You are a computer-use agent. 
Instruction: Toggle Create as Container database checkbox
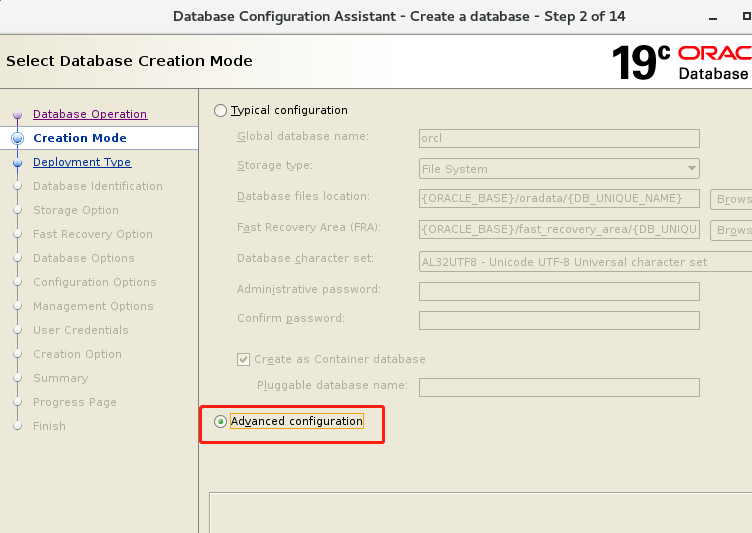pos(244,359)
